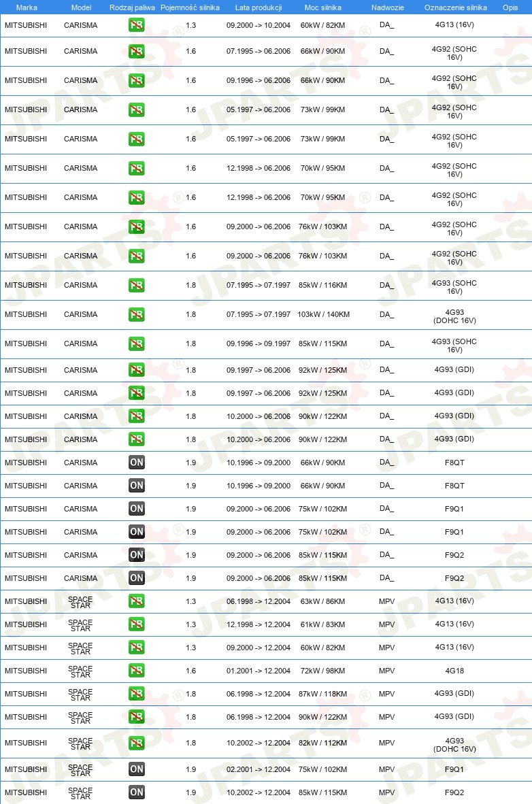Click petrol icon in Space Star 82kW / 112KM row
Viewport: 532px width, 804px height.
coord(137,743)
